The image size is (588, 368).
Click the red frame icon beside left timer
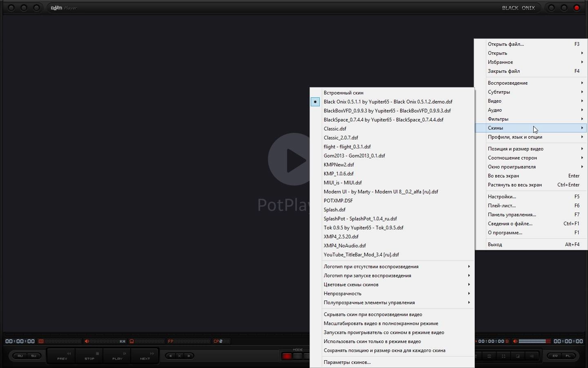click(41, 341)
